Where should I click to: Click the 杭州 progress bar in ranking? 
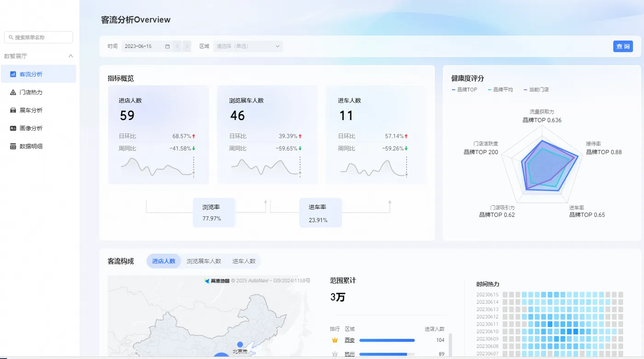coord(387,354)
